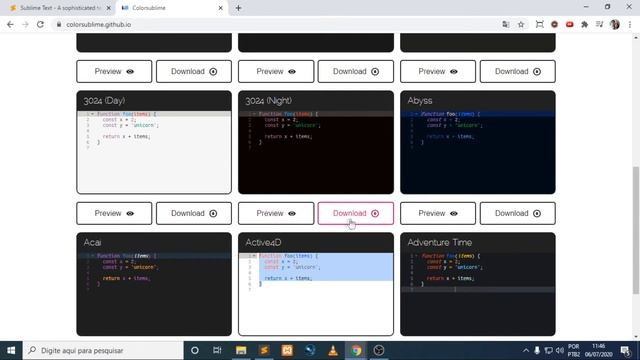Image resolution: width=640 pixels, height=360 pixels.
Task: Download the 3024 (Day) theme
Action: click(x=194, y=213)
